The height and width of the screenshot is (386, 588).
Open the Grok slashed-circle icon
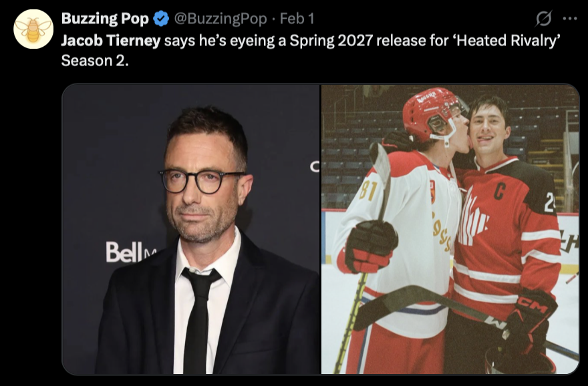543,18
